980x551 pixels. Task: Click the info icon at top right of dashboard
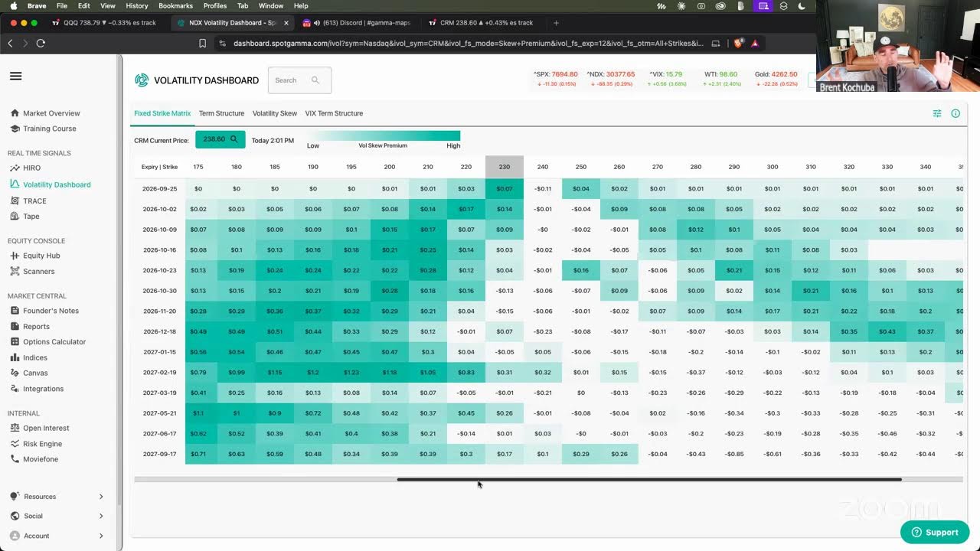tap(955, 113)
